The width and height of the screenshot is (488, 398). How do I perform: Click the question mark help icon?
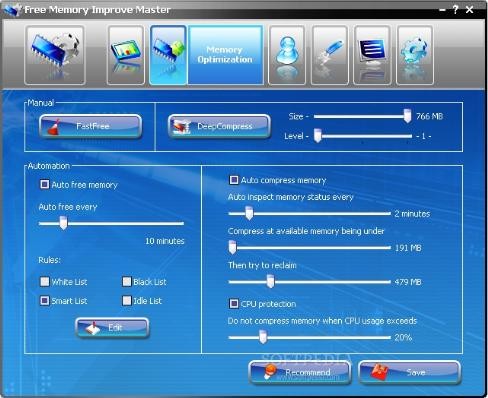455,10
